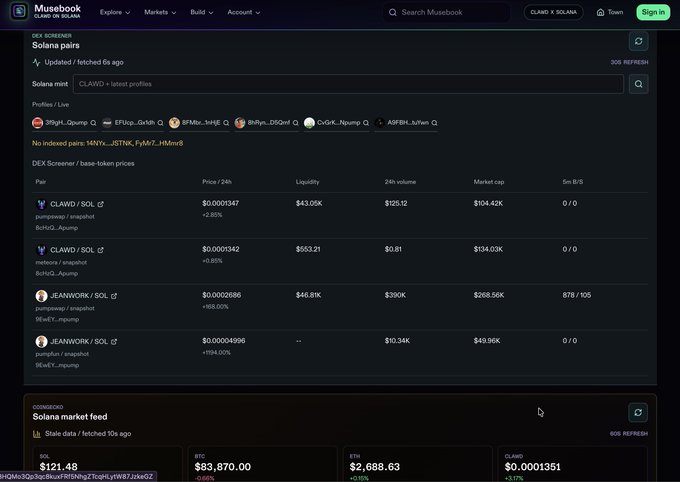Go to the Town link
This screenshot has height=482, width=680.
(610, 12)
